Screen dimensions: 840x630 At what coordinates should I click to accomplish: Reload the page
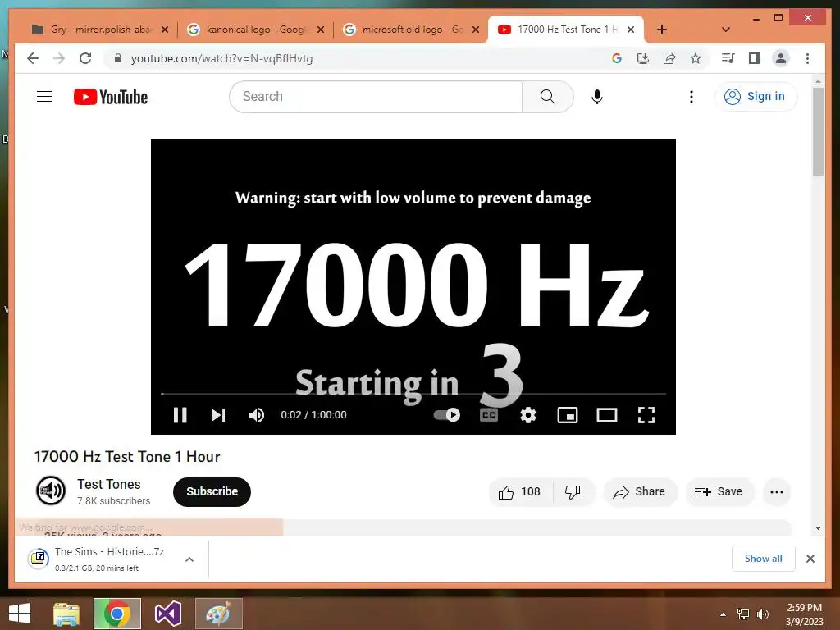(x=85, y=58)
